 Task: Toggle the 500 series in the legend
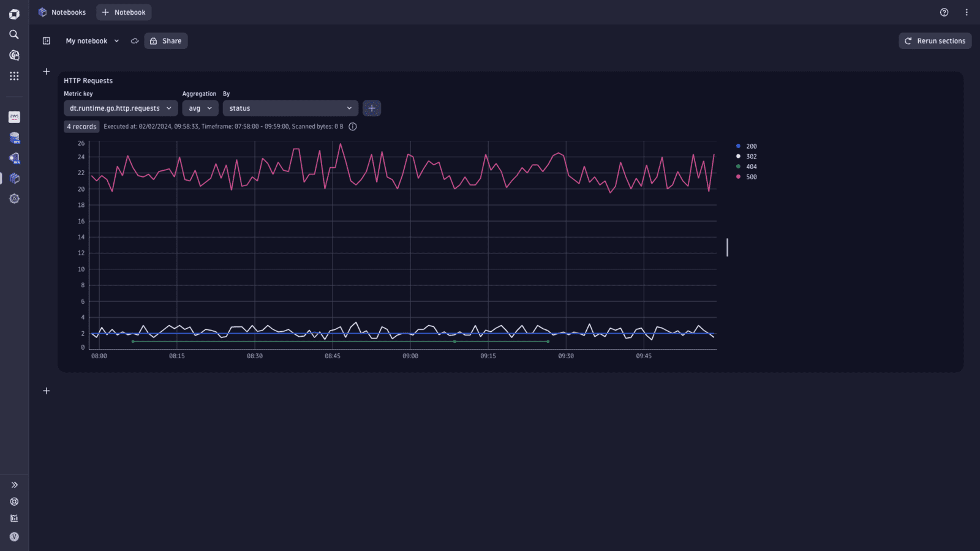tap(748, 177)
